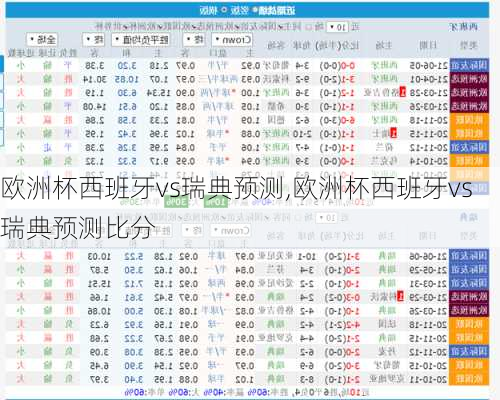Click the 4-2 score on Sweden 20-11-18 row
This screenshot has height=400, width=500.
point(352,324)
